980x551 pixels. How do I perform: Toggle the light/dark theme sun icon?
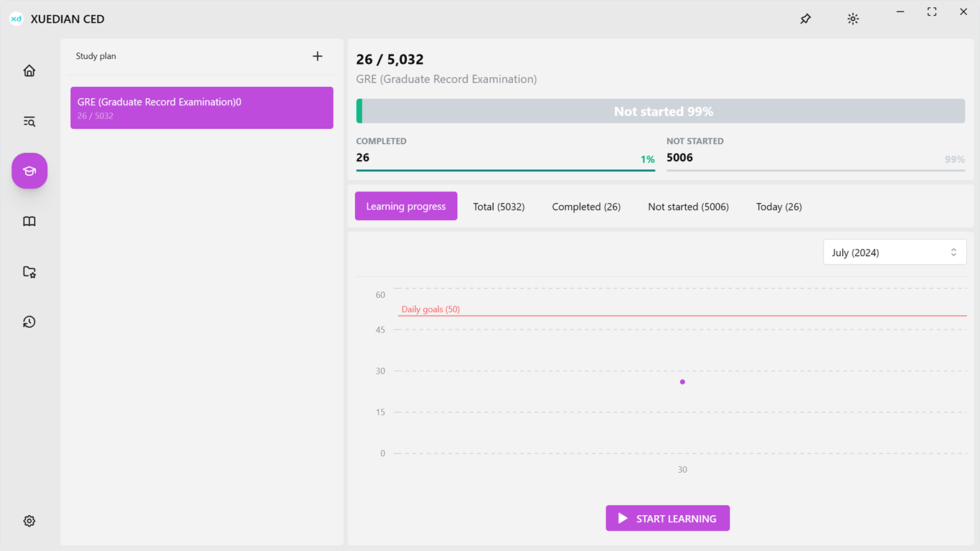click(853, 19)
